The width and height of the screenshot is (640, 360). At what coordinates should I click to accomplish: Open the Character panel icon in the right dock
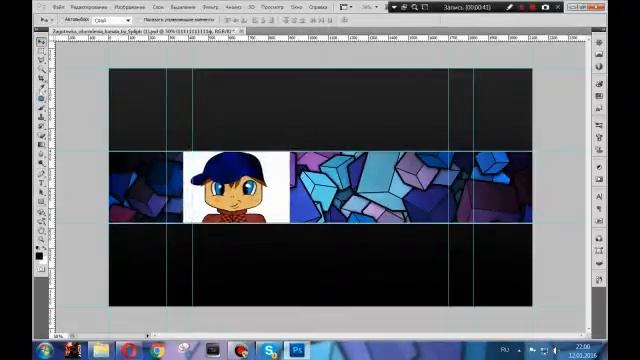click(x=599, y=197)
